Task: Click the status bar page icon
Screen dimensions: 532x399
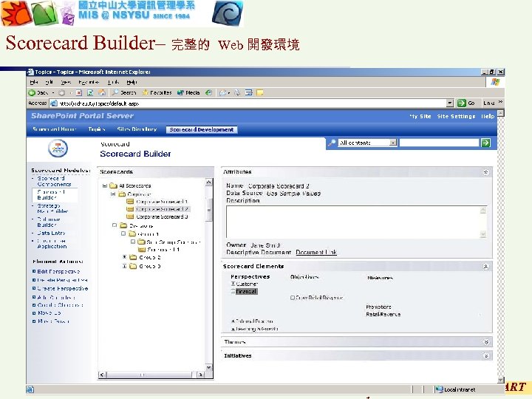Action: tap(30, 389)
